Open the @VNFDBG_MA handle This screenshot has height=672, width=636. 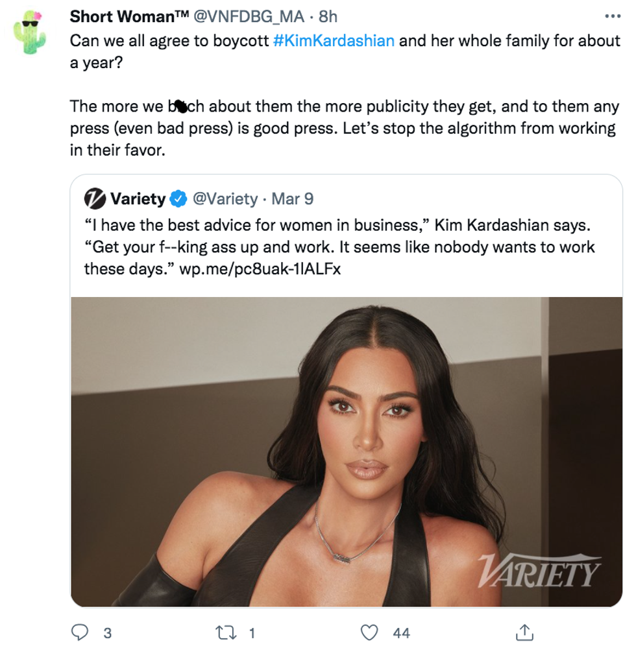249,17
